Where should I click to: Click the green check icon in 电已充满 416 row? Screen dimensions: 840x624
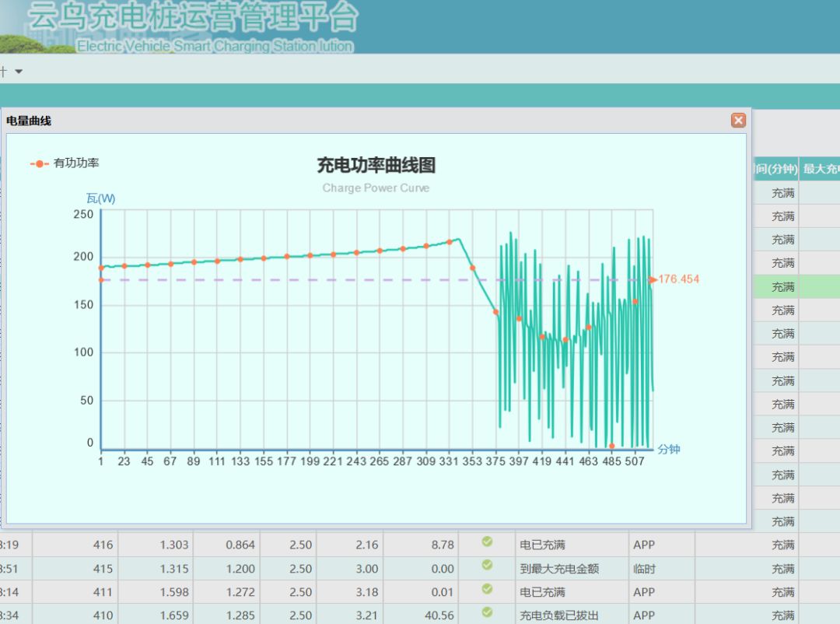pyautogui.click(x=487, y=542)
